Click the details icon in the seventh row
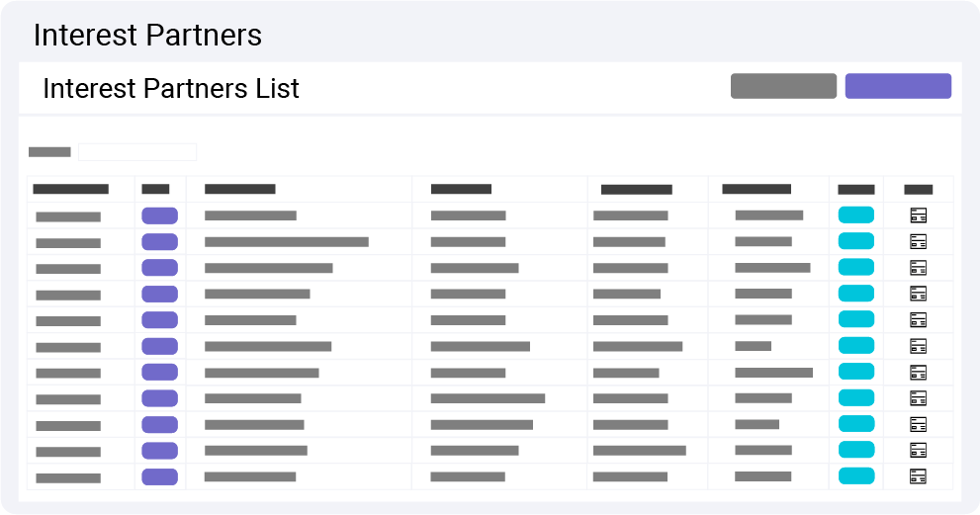Screen dimensions: 980x515 pos(918,373)
